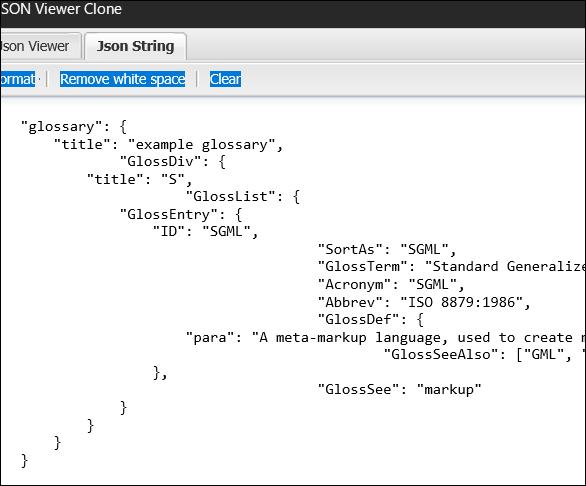
Task: Select the Json String tab
Action: 135,46
